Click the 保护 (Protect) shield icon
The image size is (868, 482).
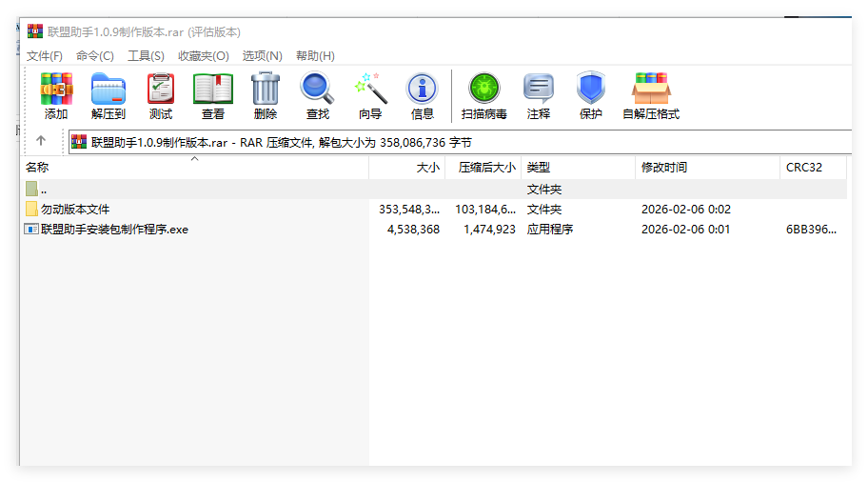click(x=591, y=88)
